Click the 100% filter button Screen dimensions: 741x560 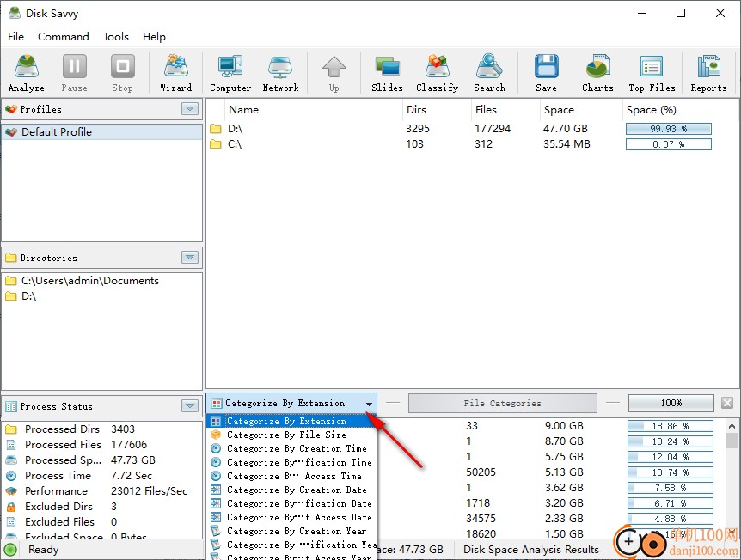tap(671, 403)
